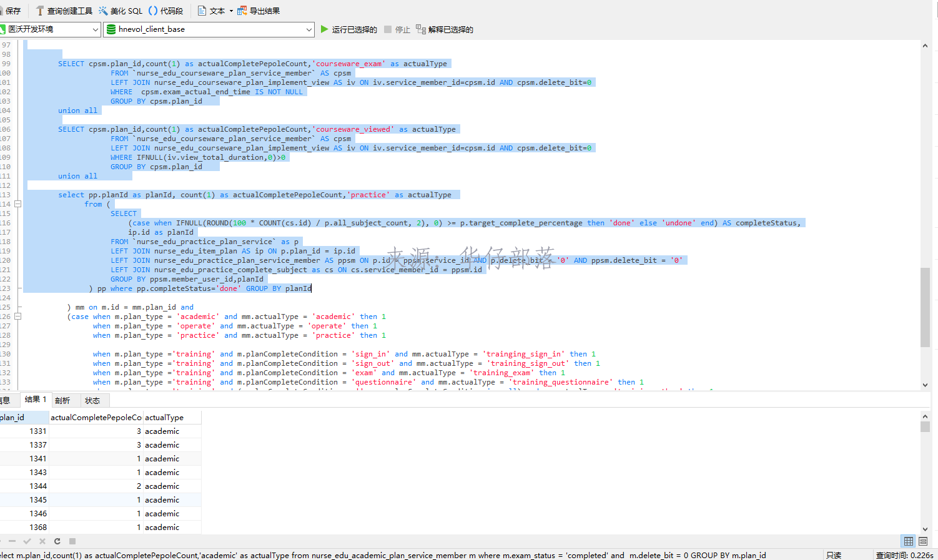Image resolution: width=938 pixels, height=560 pixels.
Task: Sort by the actualType column header
Action: (x=164, y=417)
